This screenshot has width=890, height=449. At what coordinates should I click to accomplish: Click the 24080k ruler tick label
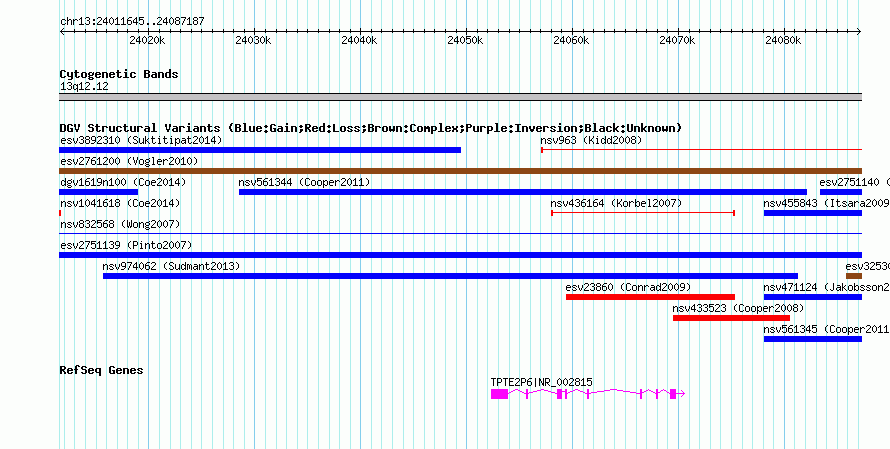coord(784,40)
